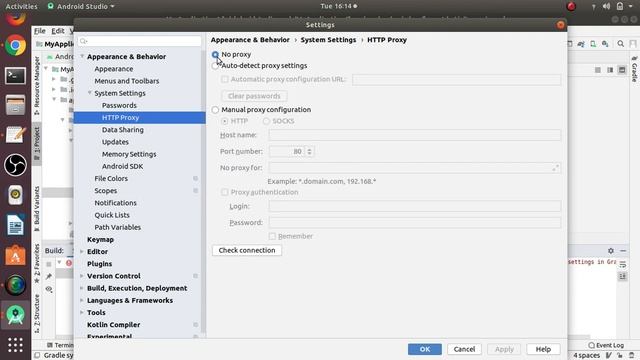Viewport: 640px width, 360px height.
Task: Open the speaker app dock icon
Action: pyautogui.click(x=16, y=195)
